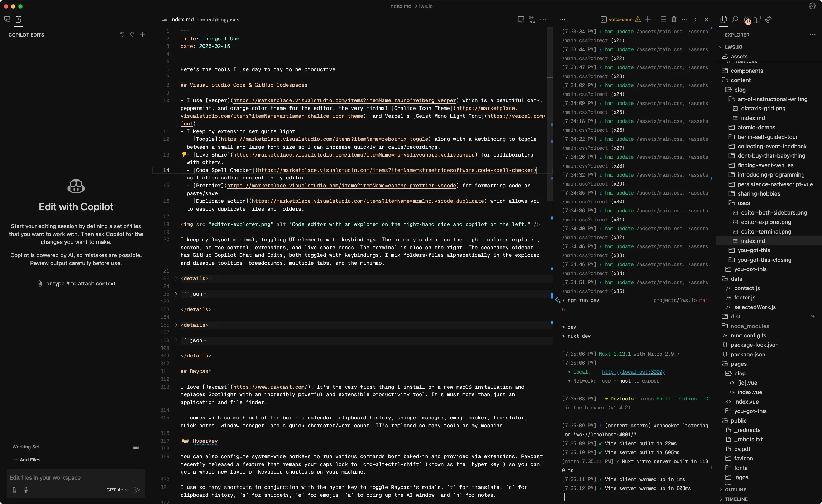Clear the Working Set list
This screenshot has height=504, width=822.
click(x=136, y=447)
